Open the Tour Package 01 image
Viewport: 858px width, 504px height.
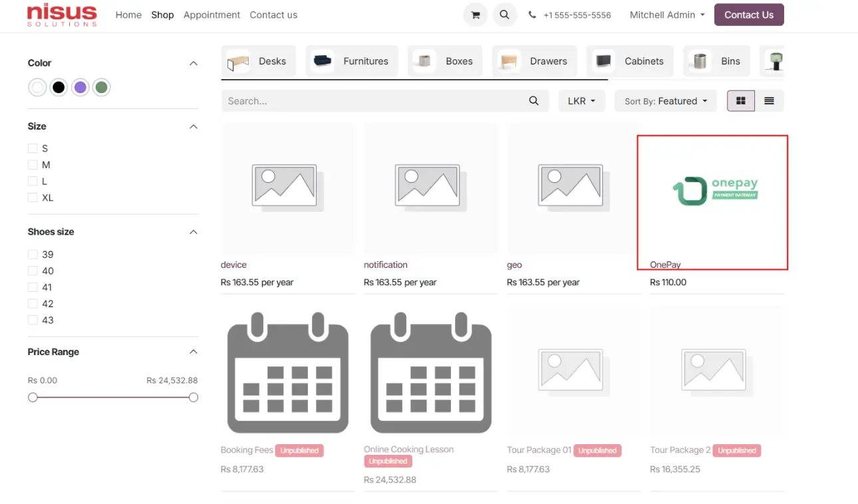[x=573, y=372]
